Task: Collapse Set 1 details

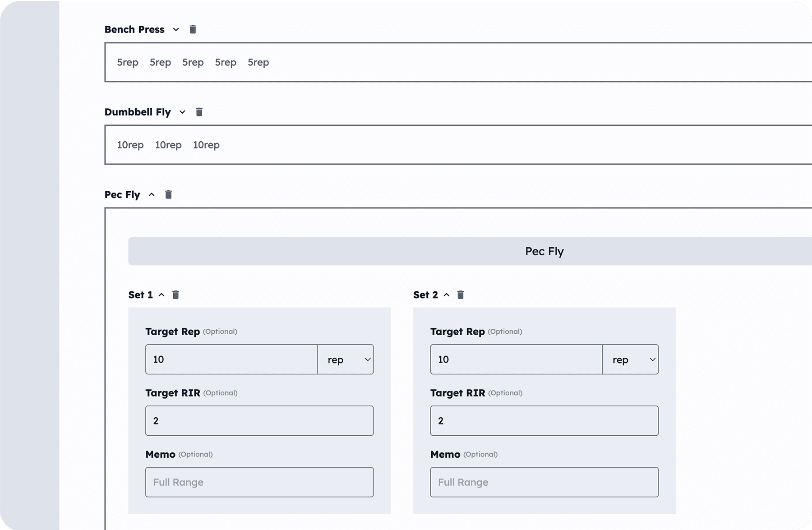Action: (161, 295)
